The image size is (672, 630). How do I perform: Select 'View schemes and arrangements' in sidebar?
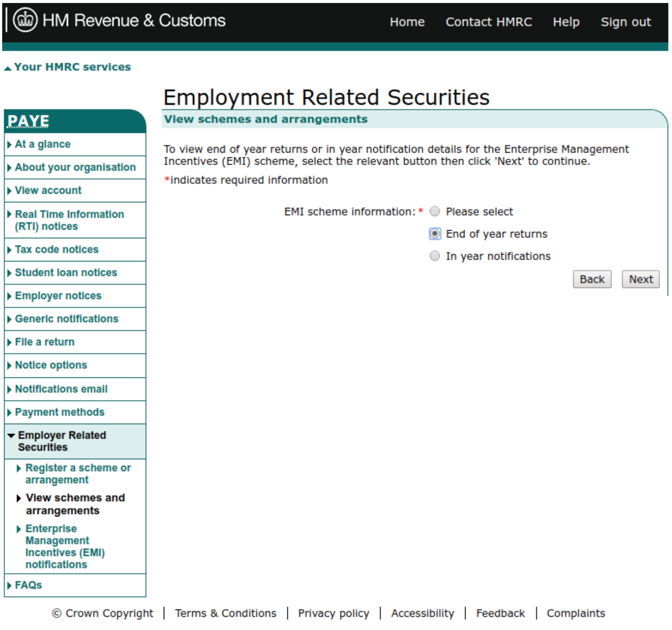pyautogui.click(x=75, y=504)
